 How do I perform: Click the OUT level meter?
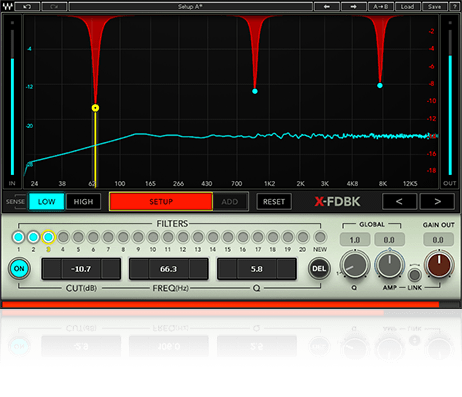pos(450,103)
